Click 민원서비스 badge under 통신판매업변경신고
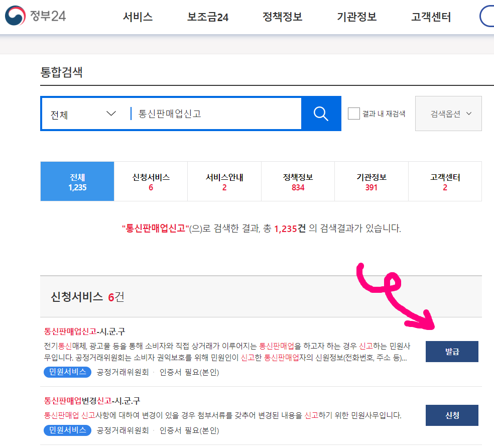 click(x=67, y=430)
